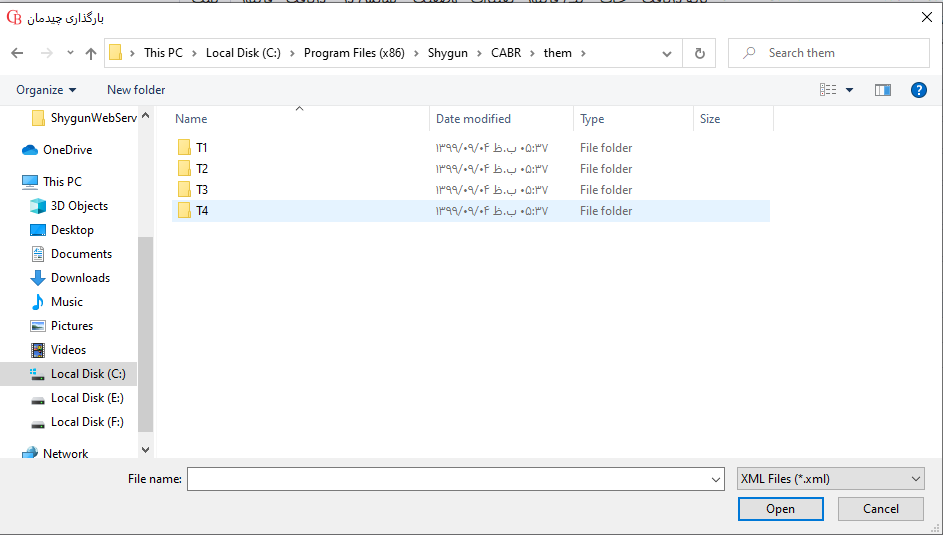Viewport: 943px width, 535px height.
Task: Expand the XML Files type dropdown
Action: pyautogui.click(x=830, y=480)
